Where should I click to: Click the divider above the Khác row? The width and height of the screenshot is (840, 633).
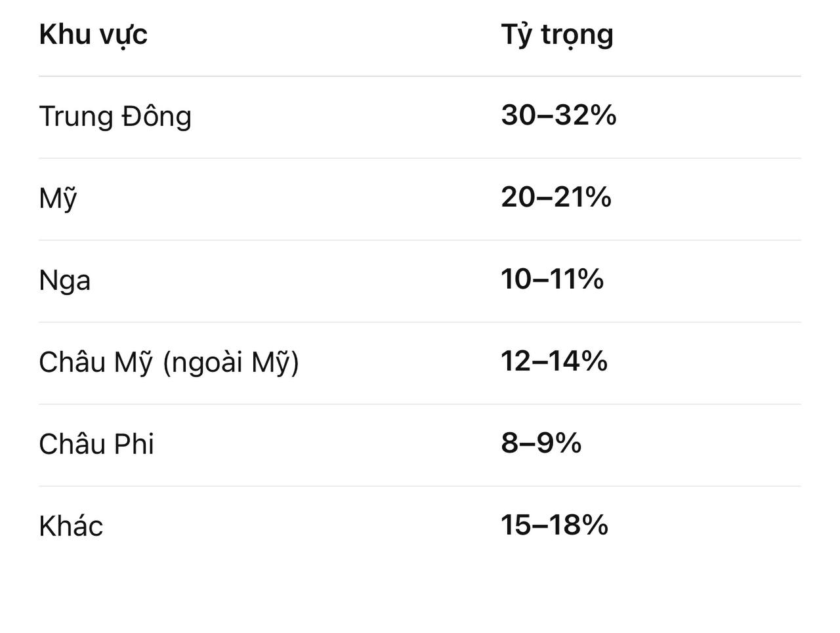(420, 486)
